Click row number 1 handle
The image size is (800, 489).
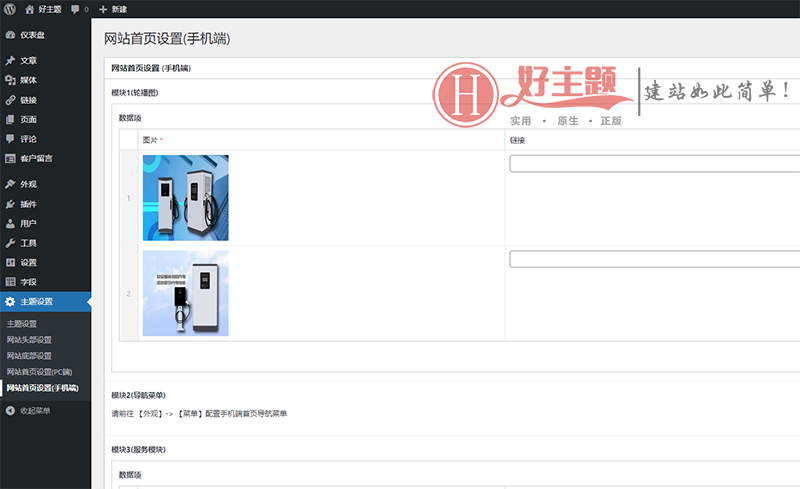(x=129, y=198)
